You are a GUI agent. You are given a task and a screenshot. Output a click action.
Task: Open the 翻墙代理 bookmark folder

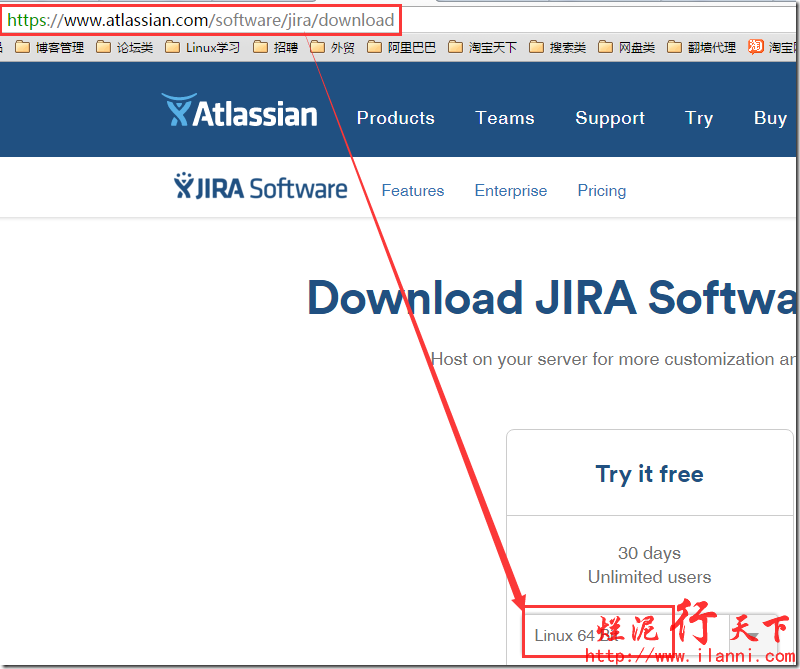pos(702,47)
